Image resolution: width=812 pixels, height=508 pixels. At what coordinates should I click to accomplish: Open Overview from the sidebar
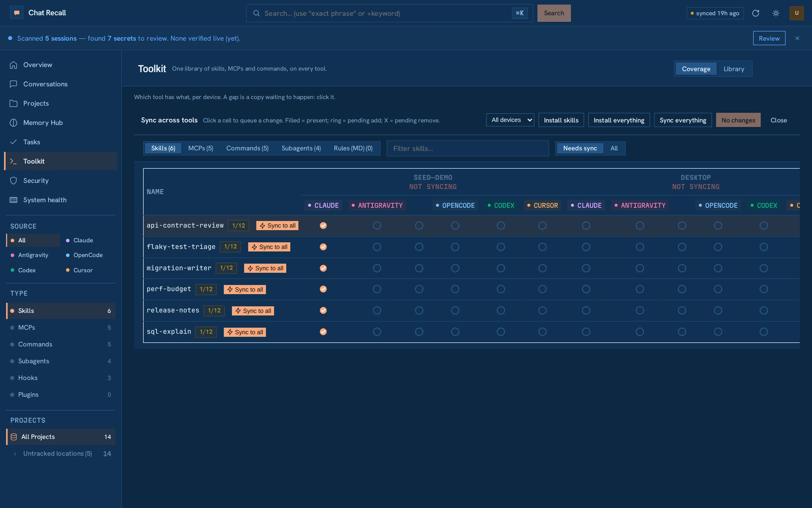point(61,65)
